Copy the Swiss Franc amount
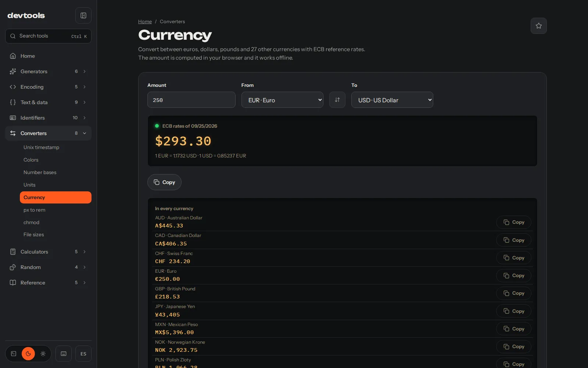588x368 pixels. 513,258
